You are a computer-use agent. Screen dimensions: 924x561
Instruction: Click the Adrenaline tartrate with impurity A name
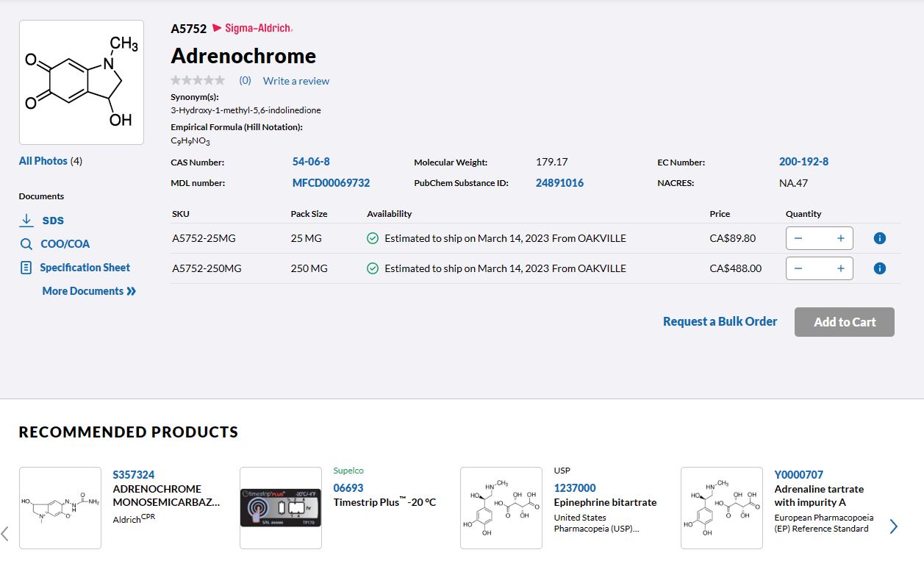(x=820, y=496)
